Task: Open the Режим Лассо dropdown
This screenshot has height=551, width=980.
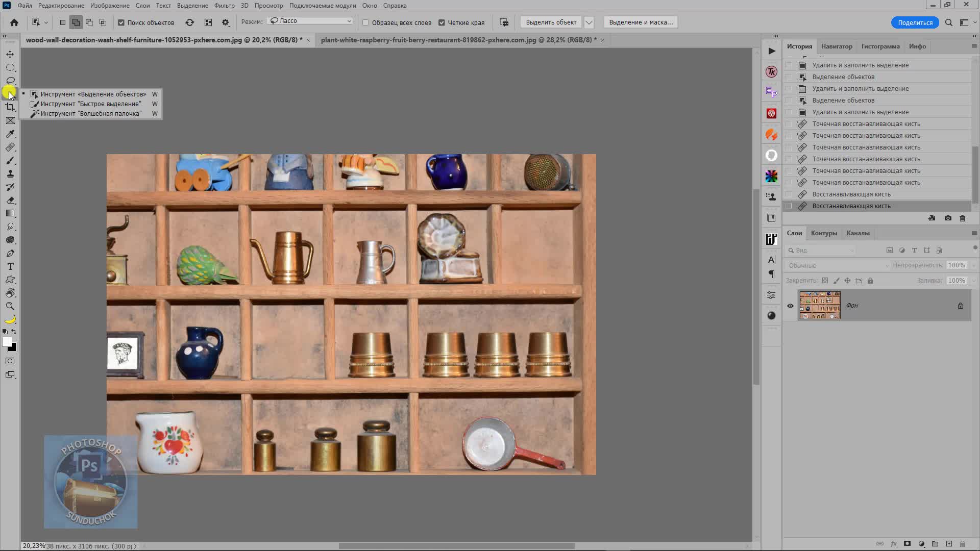Action: coord(310,21)
